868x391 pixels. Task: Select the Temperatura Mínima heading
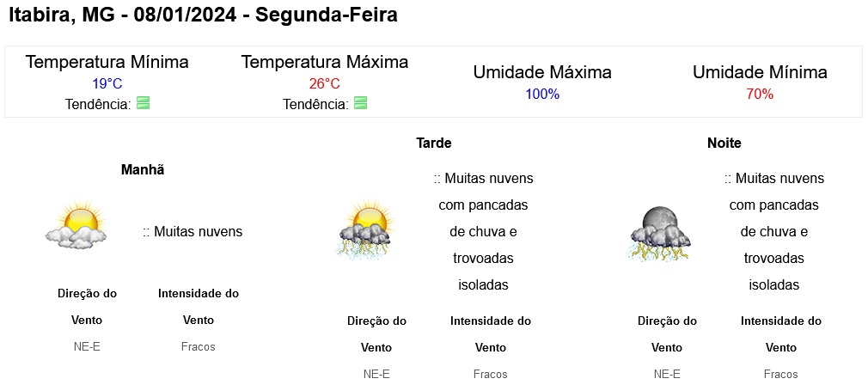(x=107, y=62)
